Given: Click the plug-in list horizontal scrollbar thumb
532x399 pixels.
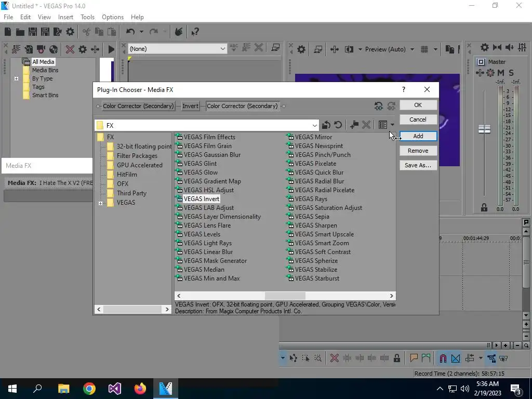Looking at the screenshot, I should pos(285,296).
